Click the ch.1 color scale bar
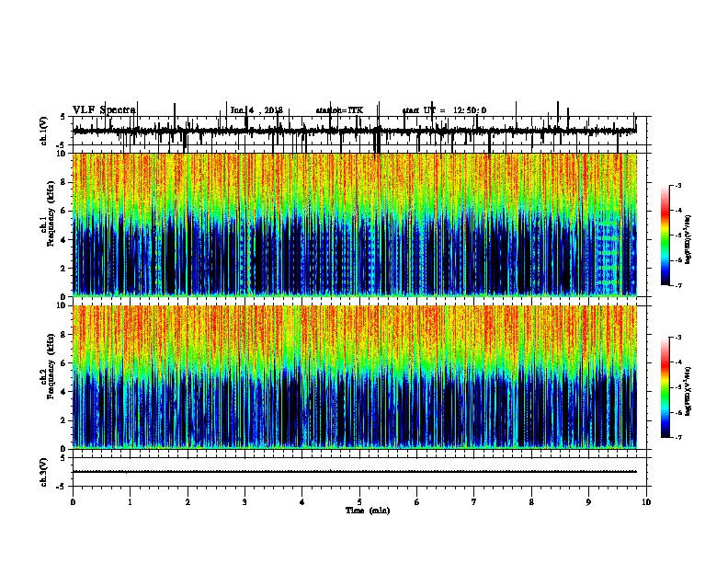This screenshot has height=563, width=728. (665, 236)
